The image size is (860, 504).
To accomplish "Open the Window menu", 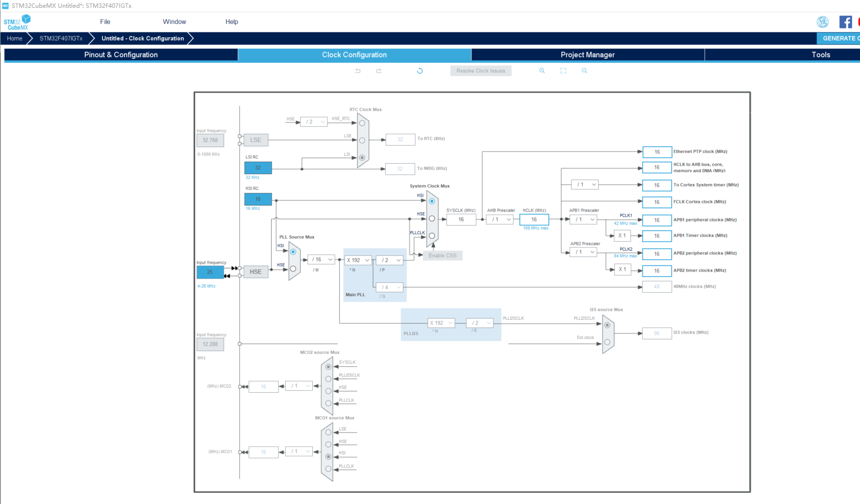I will (175, 22).
